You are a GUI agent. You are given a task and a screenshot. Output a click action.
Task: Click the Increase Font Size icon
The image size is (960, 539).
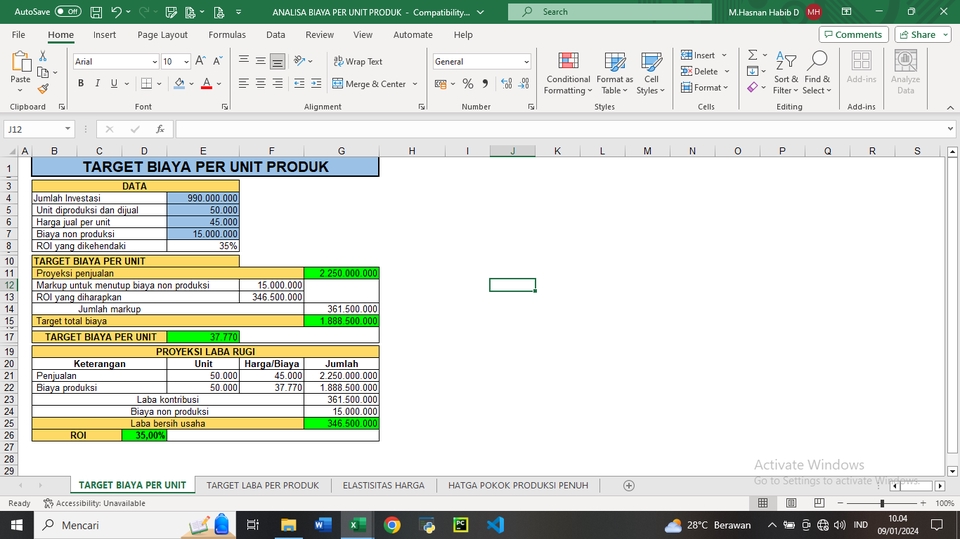pos(200,61)
